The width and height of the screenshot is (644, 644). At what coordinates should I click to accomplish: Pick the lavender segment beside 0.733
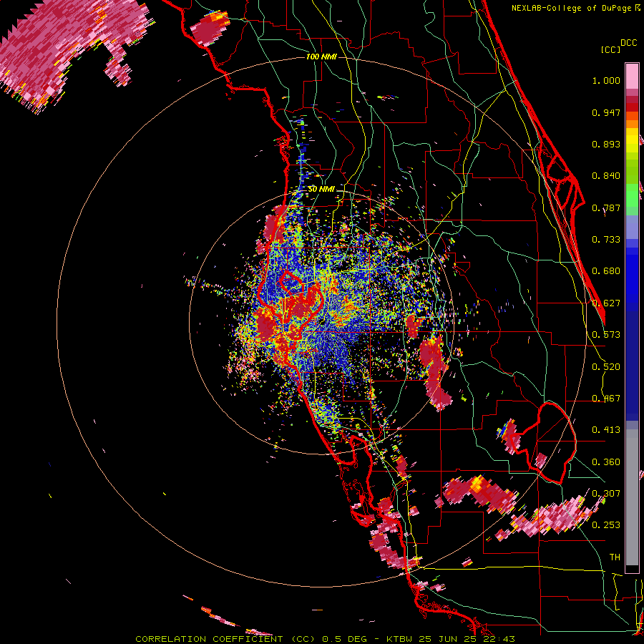632,227
